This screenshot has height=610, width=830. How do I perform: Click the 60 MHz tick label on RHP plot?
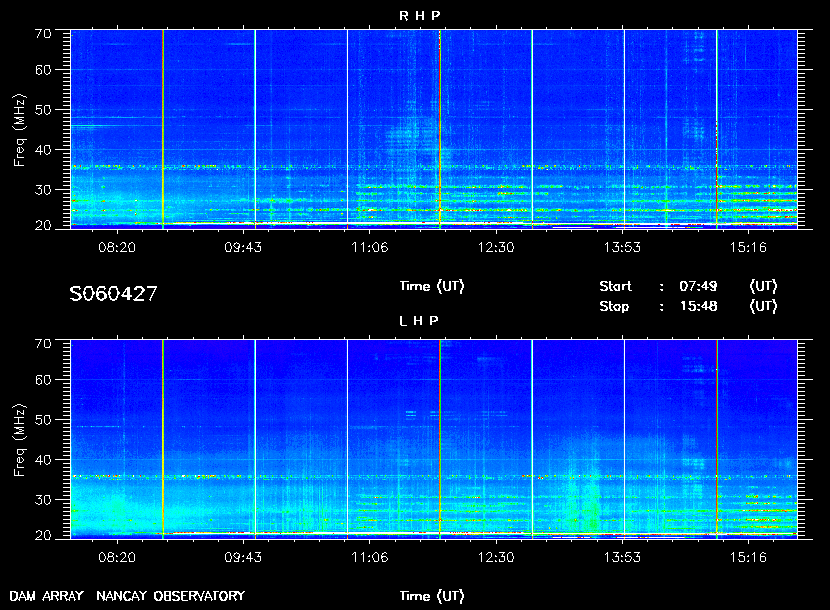click(x=43, y=70)
